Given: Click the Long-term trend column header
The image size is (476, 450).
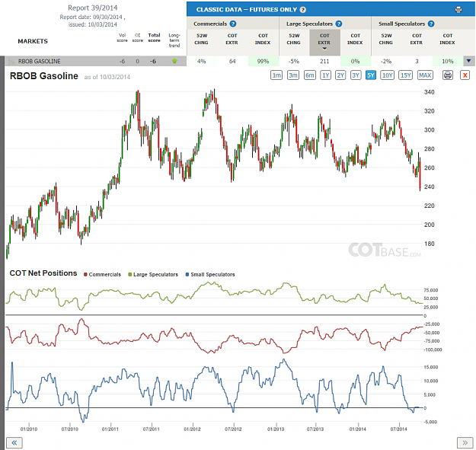Looking at the screenshot, I should point(174,40).
